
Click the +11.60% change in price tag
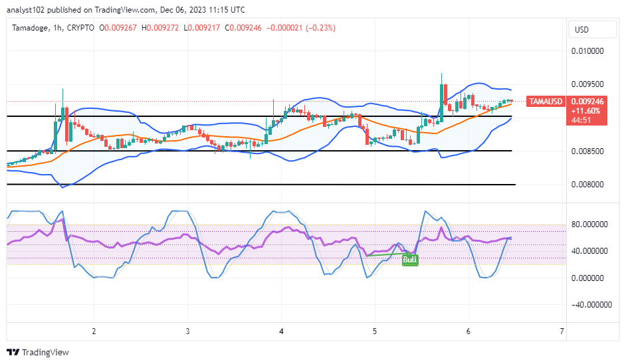585,111
